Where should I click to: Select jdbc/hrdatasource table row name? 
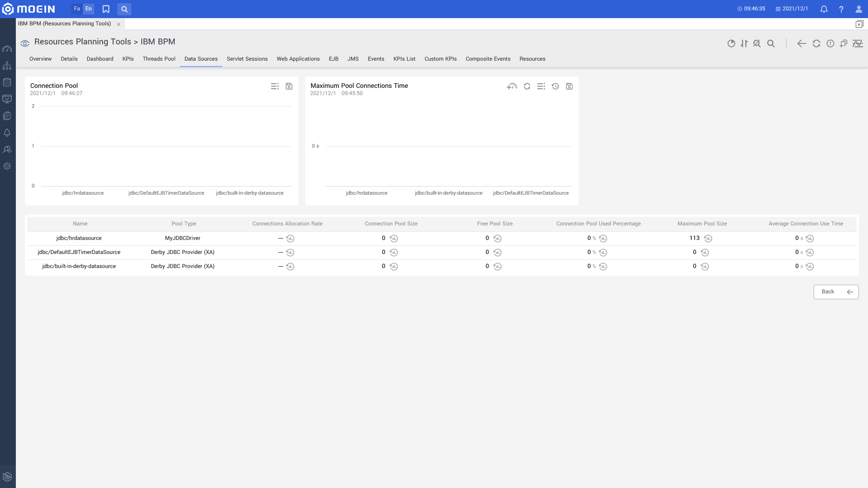79,238
